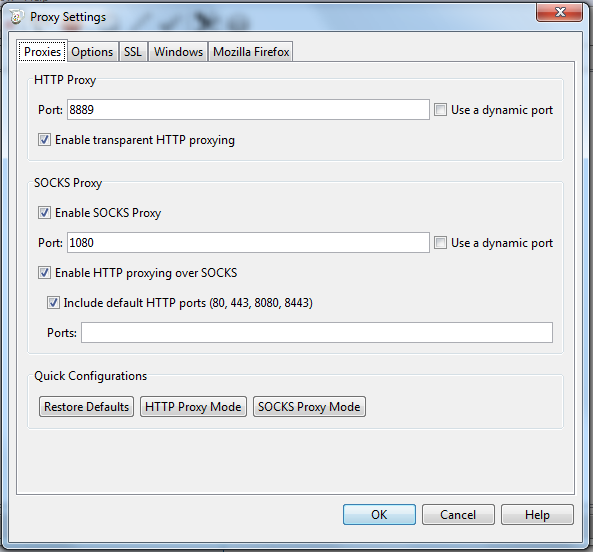593x552 pixels.
Task: Open the SSL tab
Action: (133, 52)
